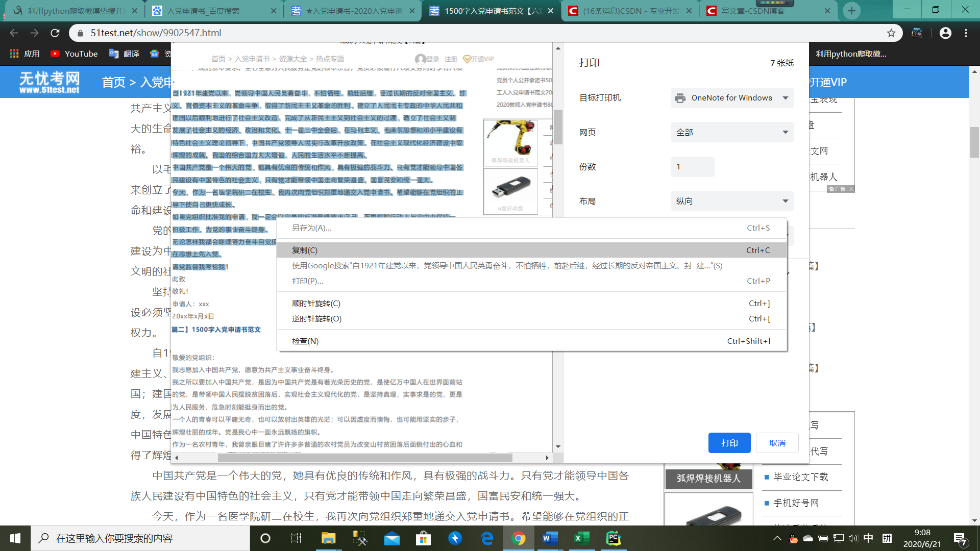980x551 pixels.
Task: Bookmark page with star icon
Action: coord(891,33)
